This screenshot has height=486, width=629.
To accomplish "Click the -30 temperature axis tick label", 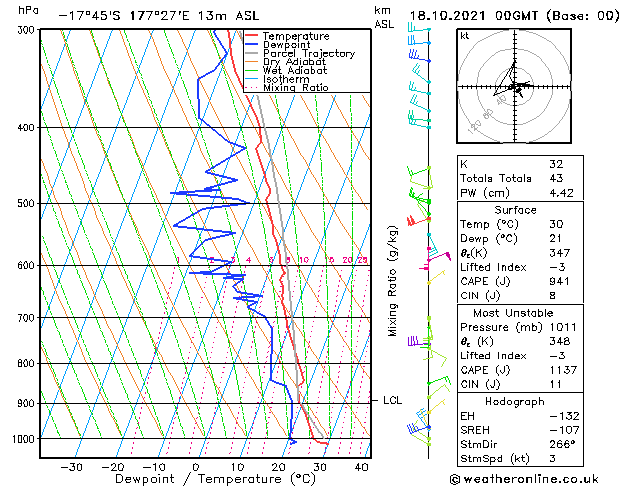I will coord(72,467).
